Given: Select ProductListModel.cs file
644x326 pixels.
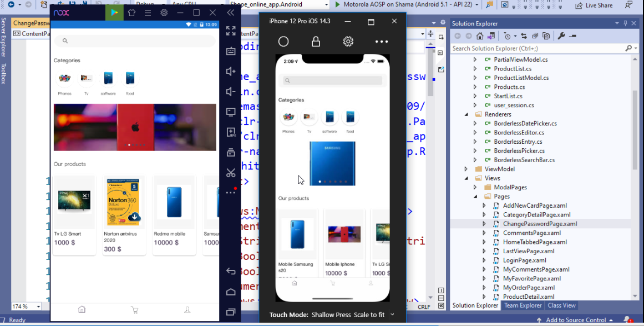Looking at the screenshot, I should tap(521, 78).
